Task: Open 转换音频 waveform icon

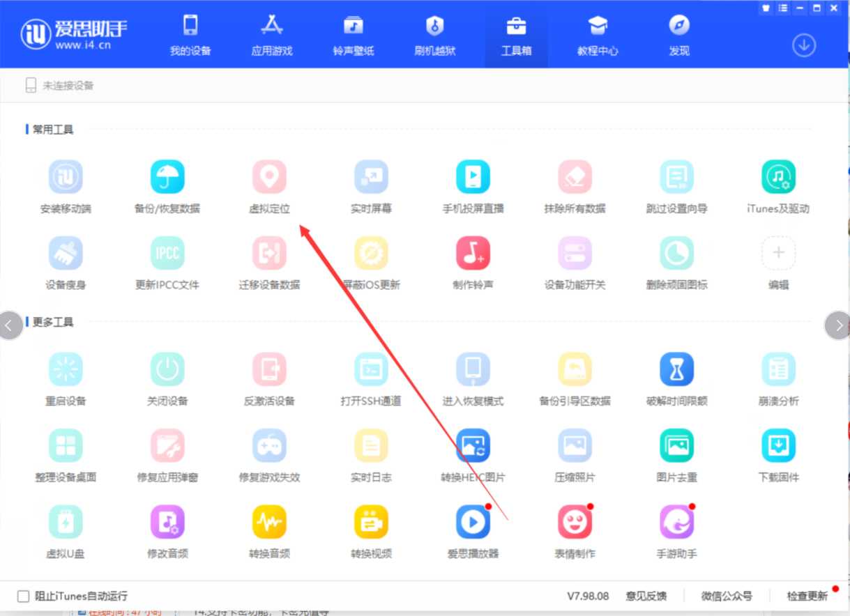Action: pos(269,522)
